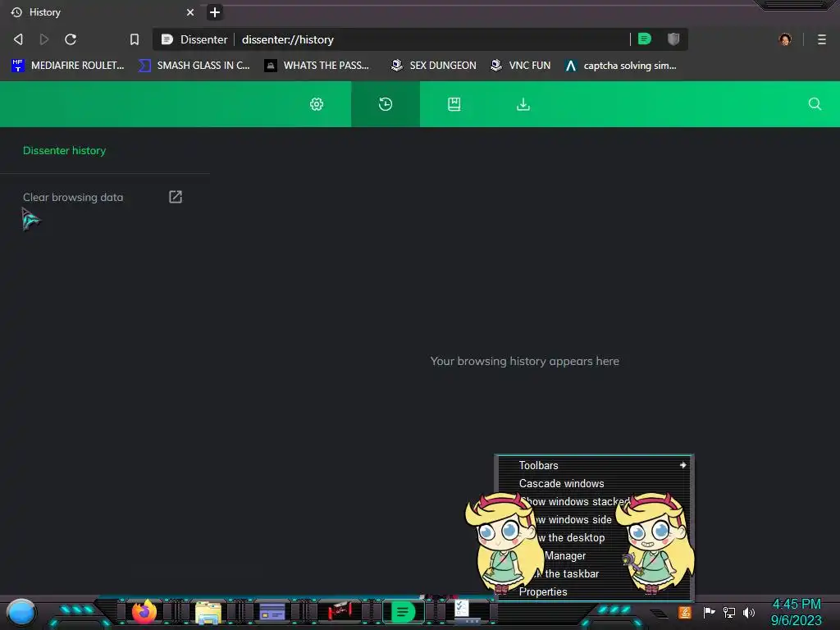Screen dimensions: 840x630
Task: Click external link icon beside Clear browsing data
Action: (x=176, y=197)
